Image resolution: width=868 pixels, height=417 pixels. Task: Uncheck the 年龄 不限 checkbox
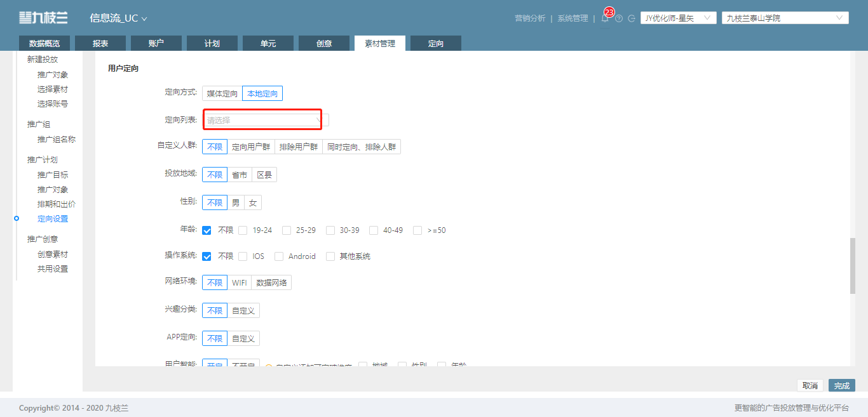pos(207,230)
